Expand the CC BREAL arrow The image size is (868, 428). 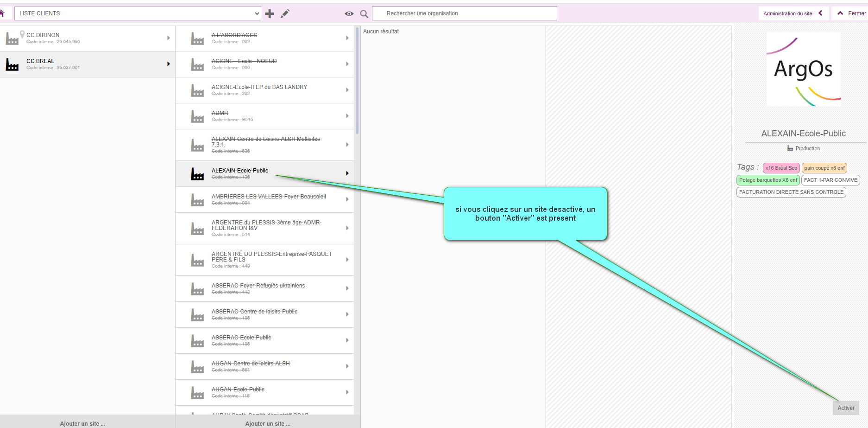point(169,64)
